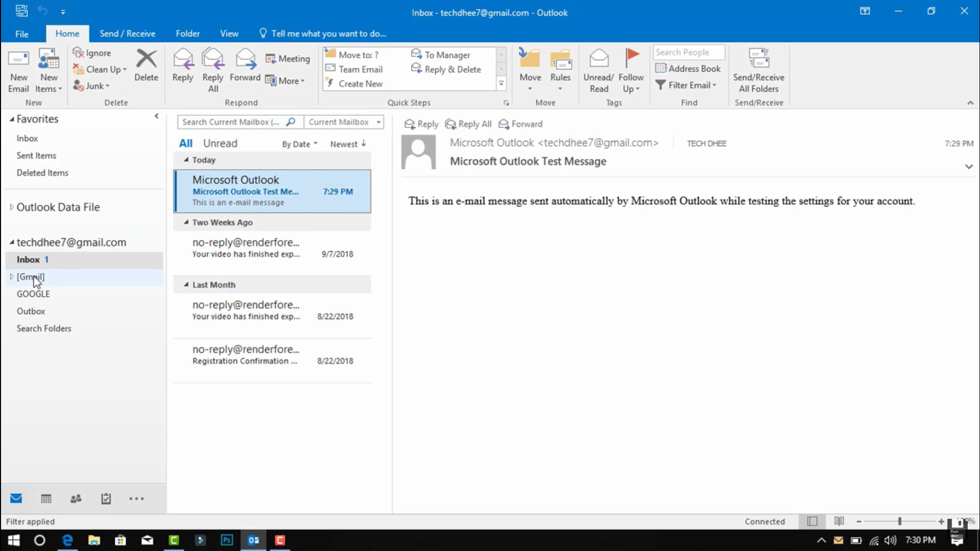Click Reply in the reading pane
Screen dimensions: 980x551
pos(421,124)
